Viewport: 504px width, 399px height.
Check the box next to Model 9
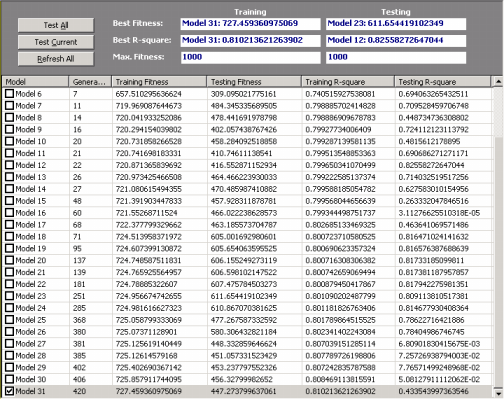coord(10,129)
